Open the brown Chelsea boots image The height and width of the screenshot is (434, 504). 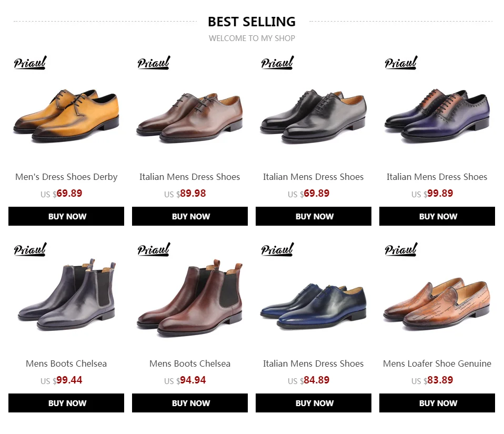point(189,298)
